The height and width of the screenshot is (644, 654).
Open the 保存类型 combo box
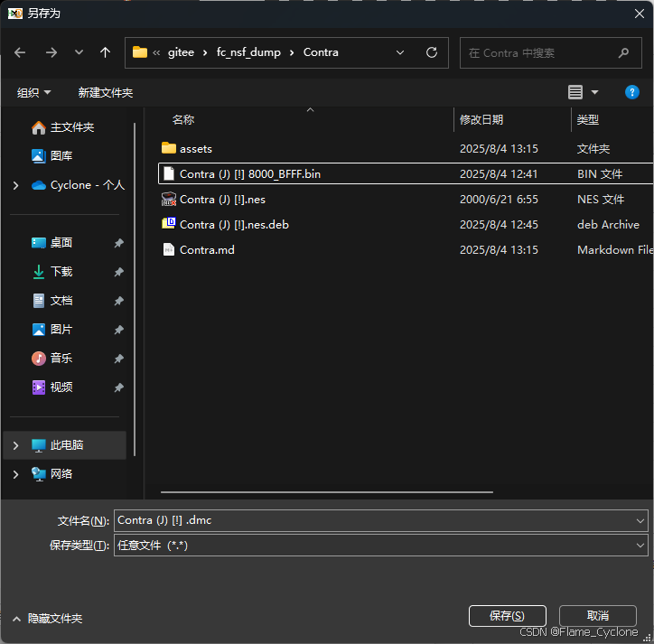(381, 546)
